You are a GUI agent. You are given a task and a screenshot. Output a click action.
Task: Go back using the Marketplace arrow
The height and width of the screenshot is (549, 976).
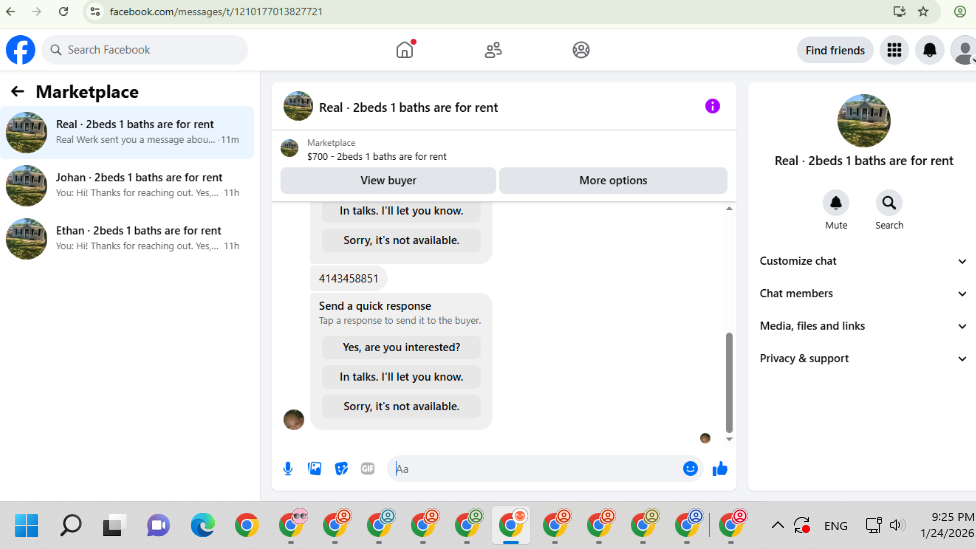17,92
